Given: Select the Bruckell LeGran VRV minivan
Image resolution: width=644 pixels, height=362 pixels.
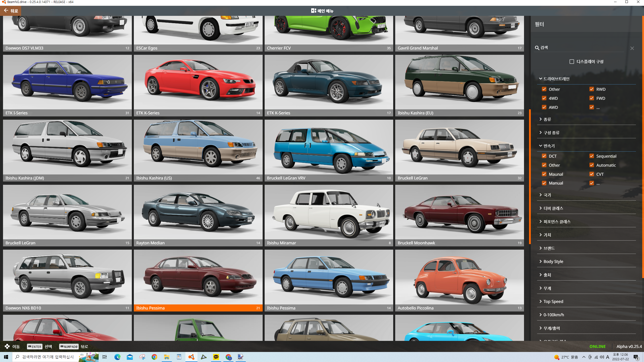Looking at the screenshot, I should coord(329,150).
